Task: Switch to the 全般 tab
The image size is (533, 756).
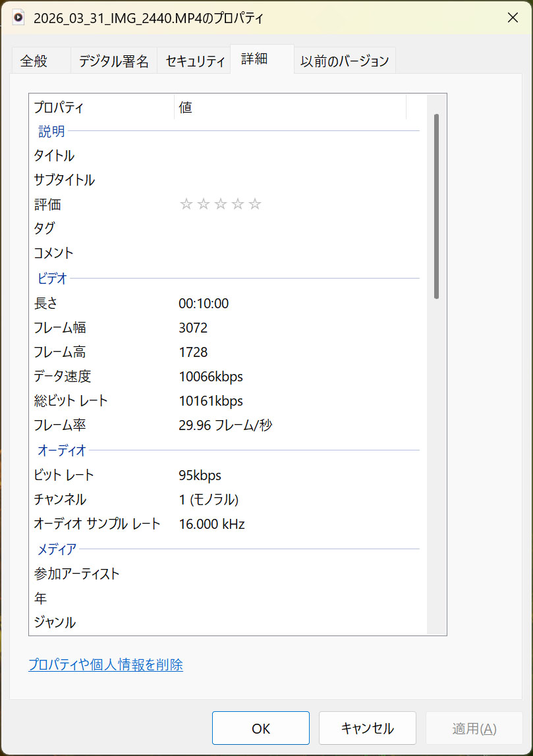Action: 34,61
